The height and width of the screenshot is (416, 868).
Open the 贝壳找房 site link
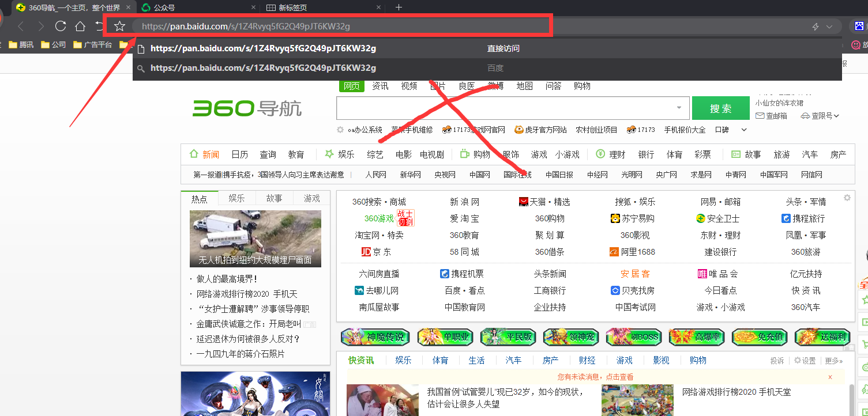632,290
